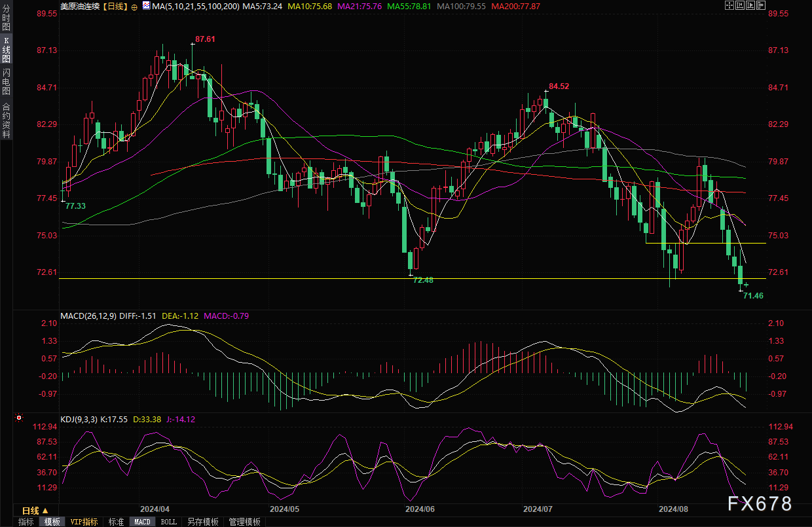Click the 管理模板 button
Screen dimensions: 812x527
coord(244,522)
